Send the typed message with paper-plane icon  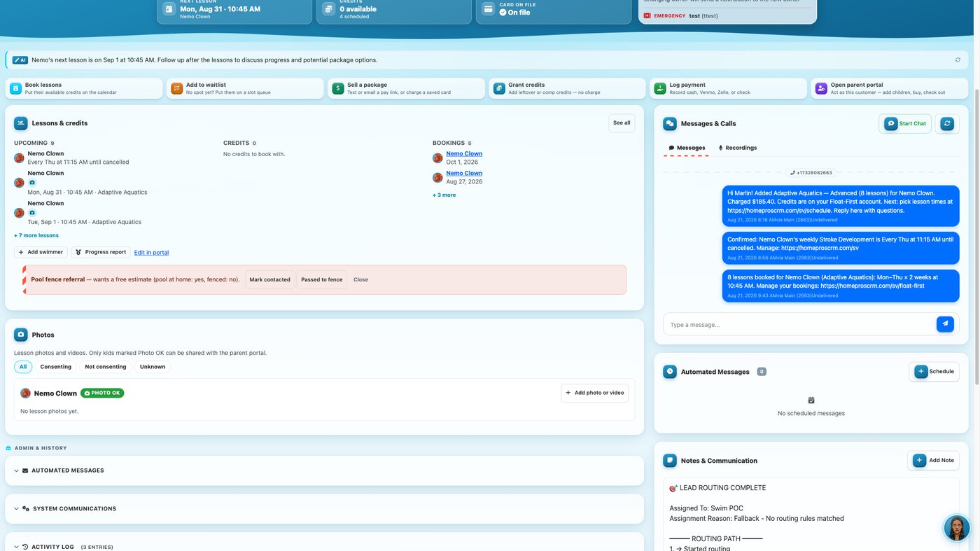click(x=945, y=324)
